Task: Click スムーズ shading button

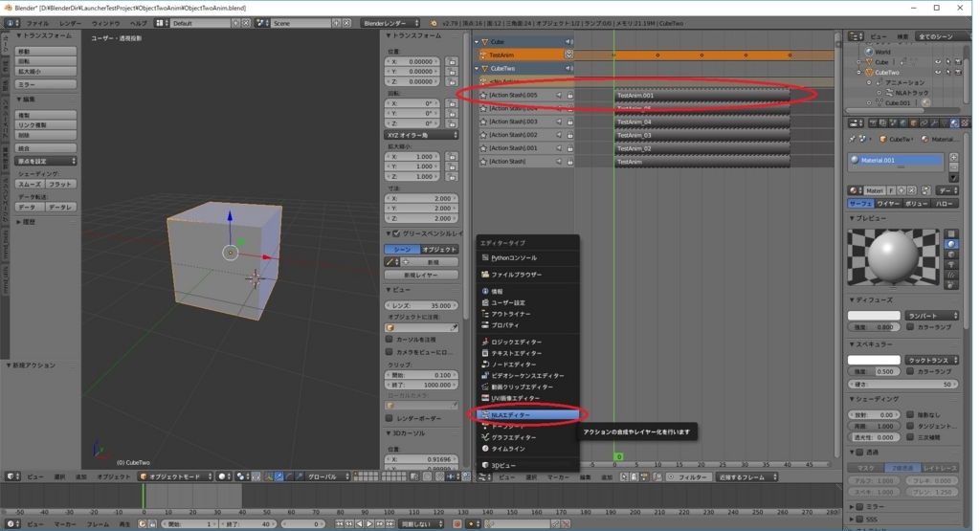Action: [30, 185]
